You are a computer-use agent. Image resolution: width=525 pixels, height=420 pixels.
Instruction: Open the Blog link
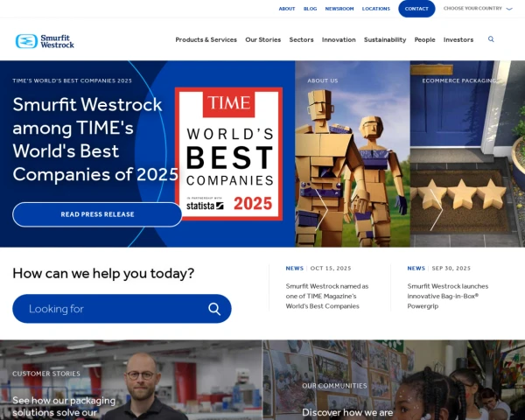[310, 9]
